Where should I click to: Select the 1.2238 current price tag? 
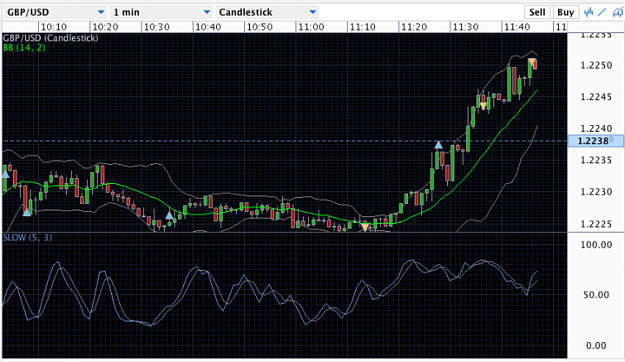coord(596,141)
